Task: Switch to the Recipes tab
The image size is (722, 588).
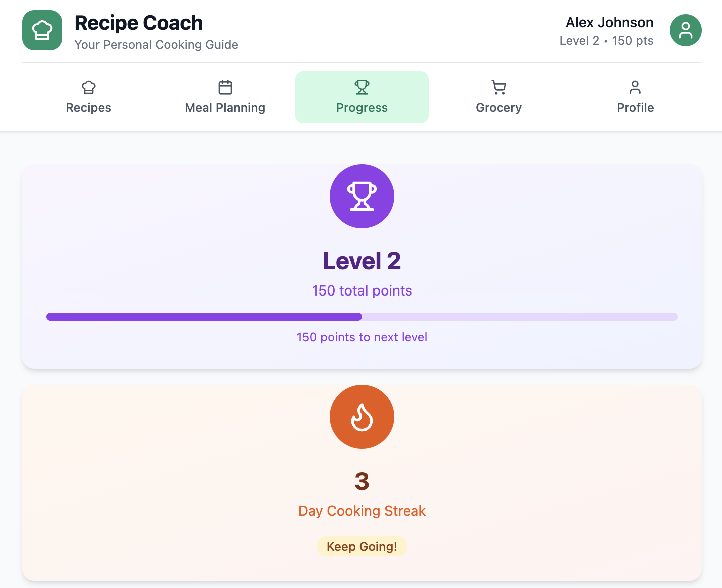Action: pyautogui.click(x=89, y=107)
